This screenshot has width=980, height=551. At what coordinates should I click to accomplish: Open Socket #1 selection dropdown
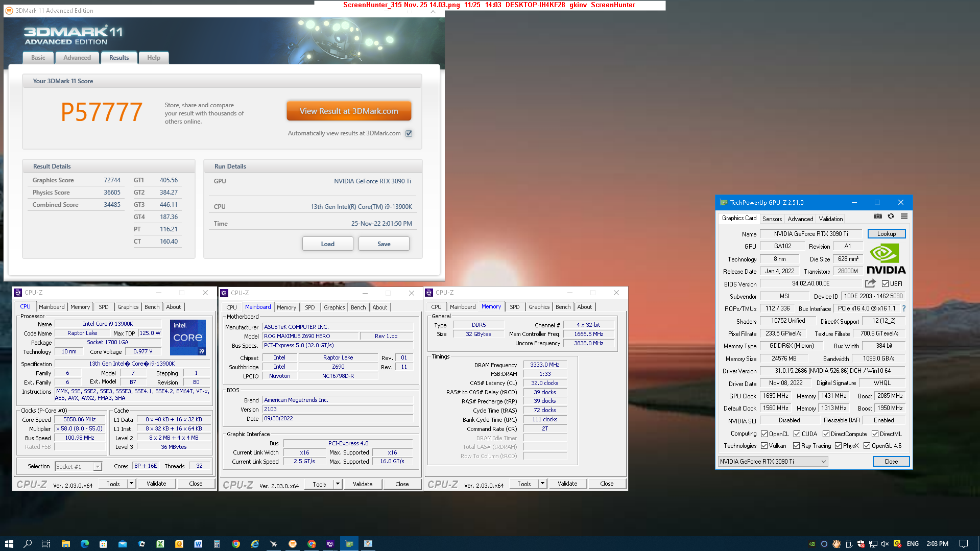pyautogui.click(x=78, y=466)
